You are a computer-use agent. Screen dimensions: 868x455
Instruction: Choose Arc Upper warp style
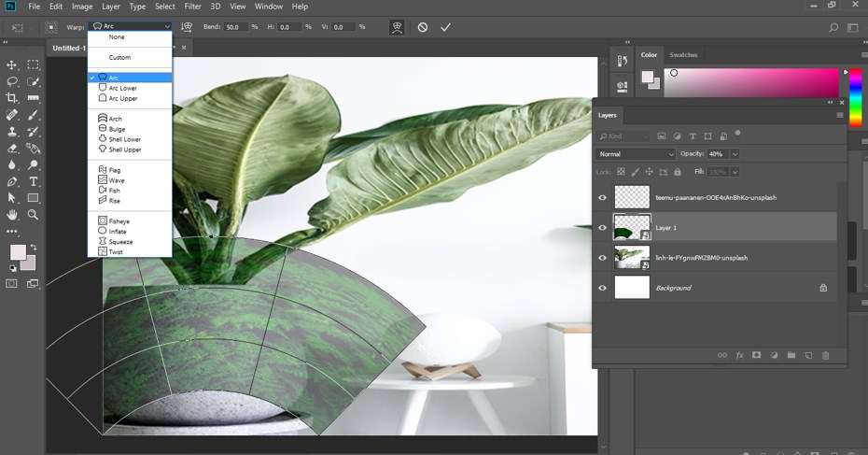[122, 98]
